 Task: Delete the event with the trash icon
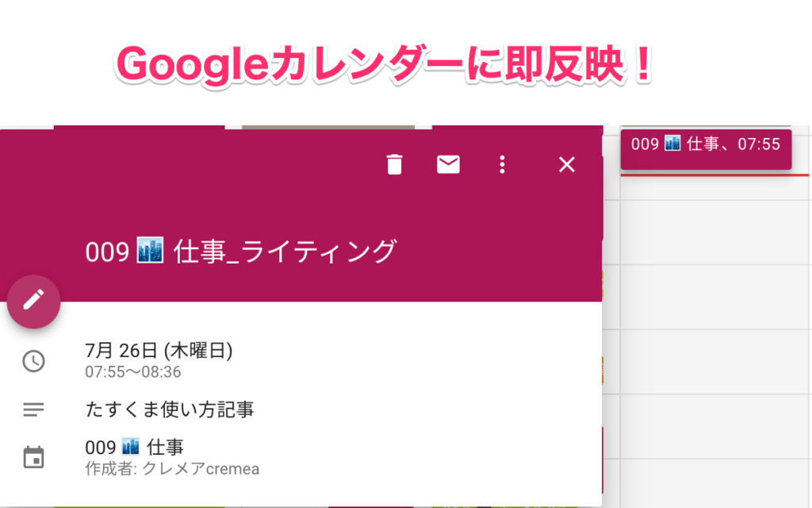click(x=394, y=164)
